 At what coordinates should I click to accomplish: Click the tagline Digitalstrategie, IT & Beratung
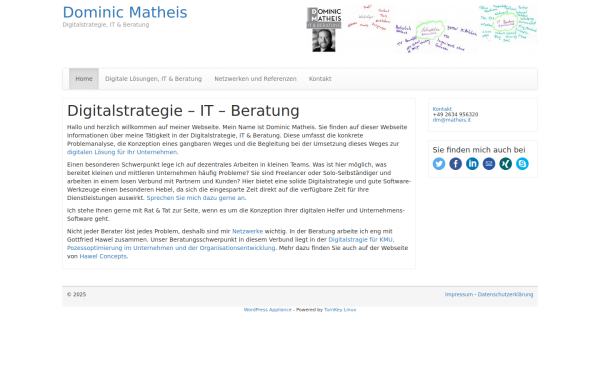point(106,25)
